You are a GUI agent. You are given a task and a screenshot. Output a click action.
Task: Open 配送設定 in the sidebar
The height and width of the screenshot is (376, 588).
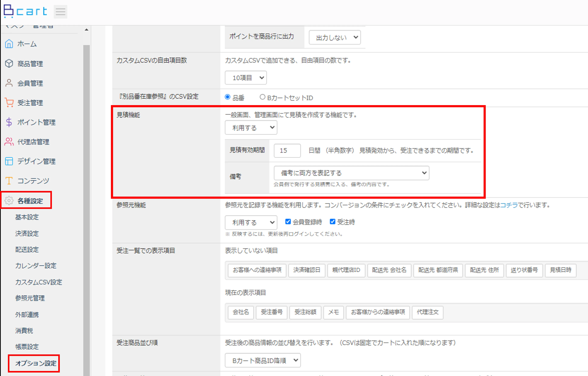click(x=27, y=250)
